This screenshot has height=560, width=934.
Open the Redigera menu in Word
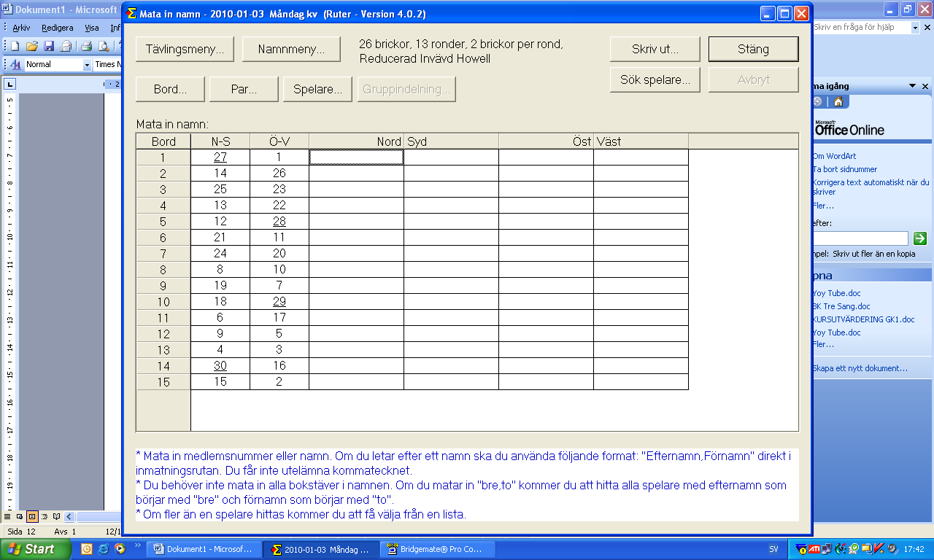[x=58, y=28]
